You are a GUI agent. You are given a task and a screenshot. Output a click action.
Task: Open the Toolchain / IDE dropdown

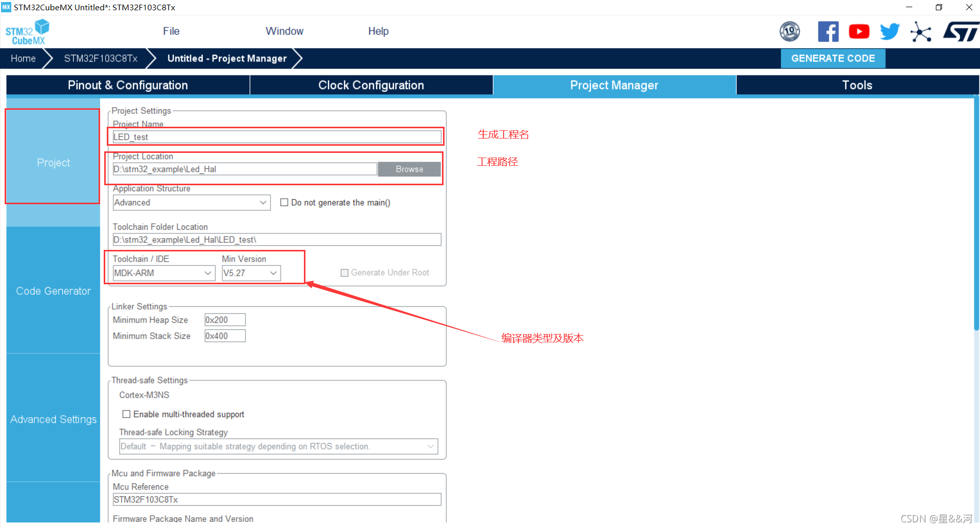pos(207,273)
